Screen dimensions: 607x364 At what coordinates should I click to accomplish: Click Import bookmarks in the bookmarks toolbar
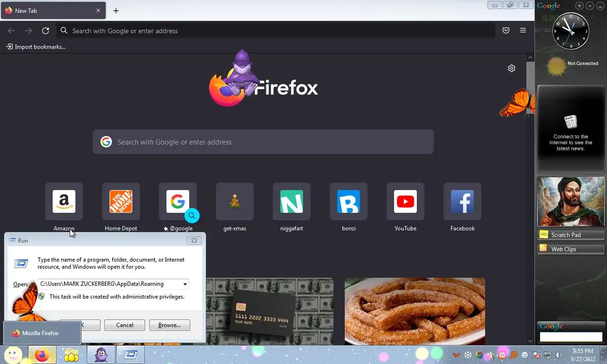tap(36, 47)
